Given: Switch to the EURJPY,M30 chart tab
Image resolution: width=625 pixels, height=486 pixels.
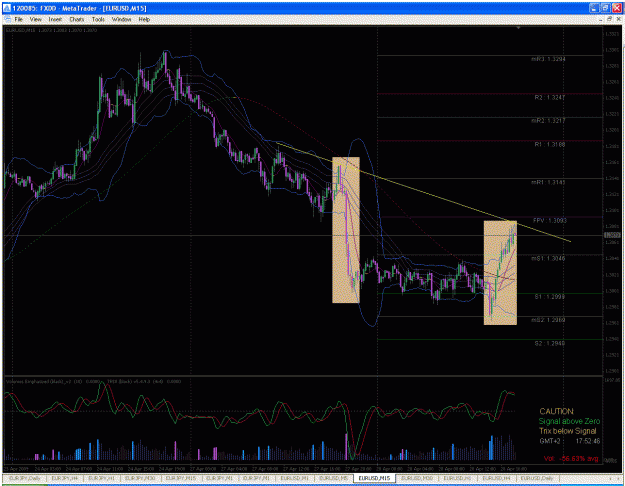Looking at the screenshot, I should [x=140, y=478].
